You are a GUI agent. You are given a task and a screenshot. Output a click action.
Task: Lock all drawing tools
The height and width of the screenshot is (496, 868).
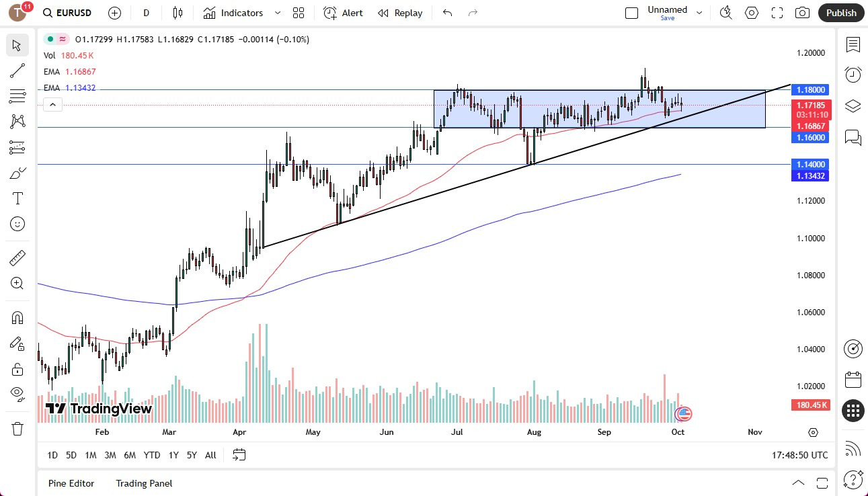click(17, 369)
